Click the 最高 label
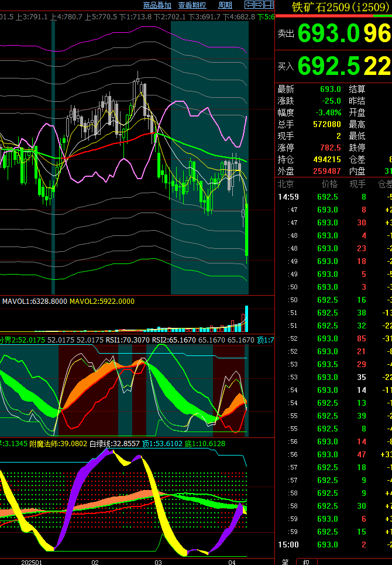The width and height of the screenshot is (392, 565). 357,124
